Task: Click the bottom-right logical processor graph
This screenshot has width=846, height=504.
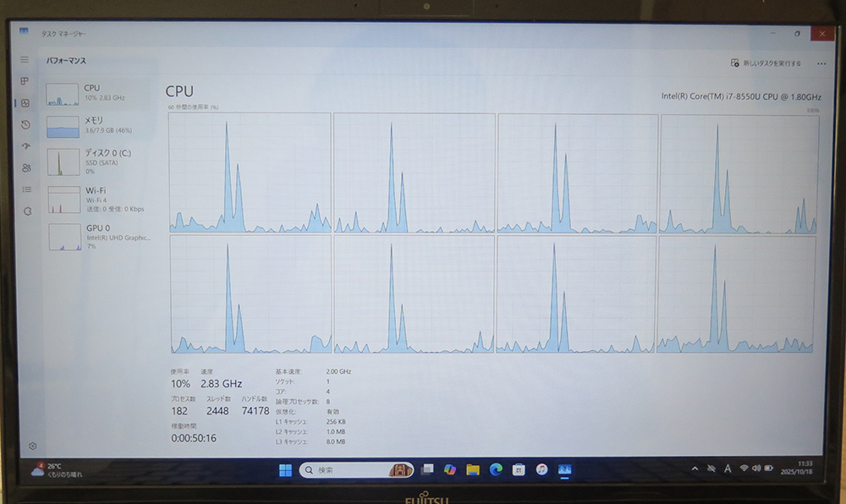Action: (x=735, y=294)
